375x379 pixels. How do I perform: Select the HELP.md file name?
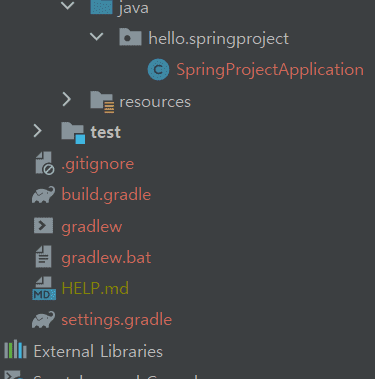tap(95, 288)
